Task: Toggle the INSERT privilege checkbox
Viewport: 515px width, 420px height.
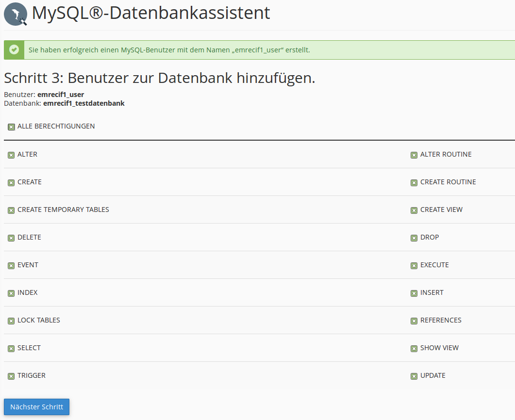Action: (x=414, y=293)
